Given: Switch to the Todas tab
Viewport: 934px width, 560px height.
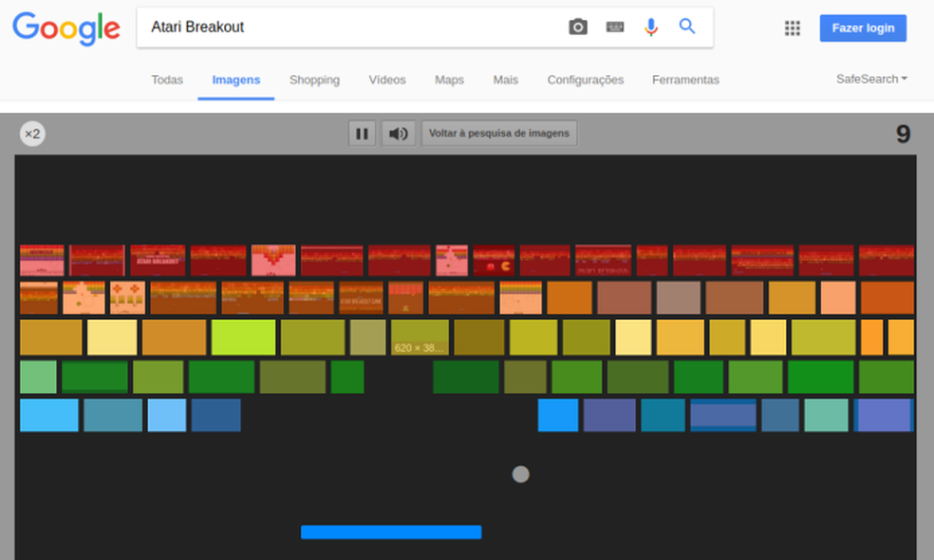Looking at the screenshot, I should 167,80.
